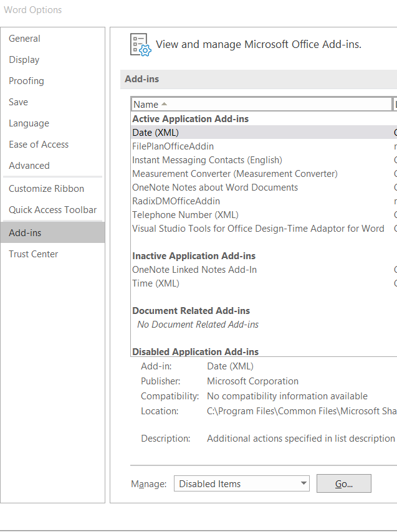Open the Trust Center category
This screenshot has width=397, height=532.
(x=33, y=254)
